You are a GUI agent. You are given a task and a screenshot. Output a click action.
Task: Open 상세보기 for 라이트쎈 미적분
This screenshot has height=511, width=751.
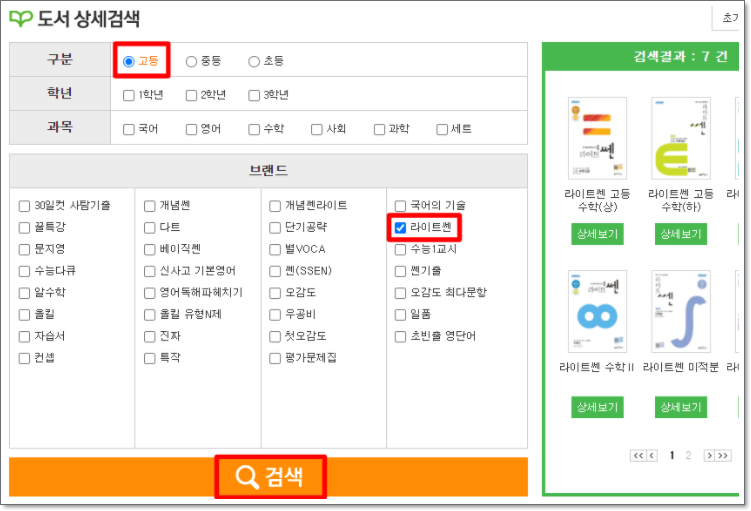tap(681, 407)
